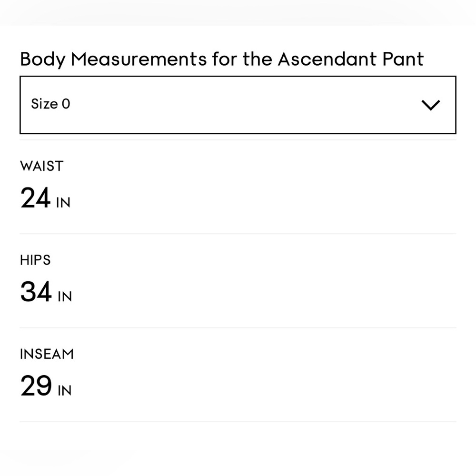Click the divider line below inseam measurement
Screen dimensions: 476x476
pos(238,422)
